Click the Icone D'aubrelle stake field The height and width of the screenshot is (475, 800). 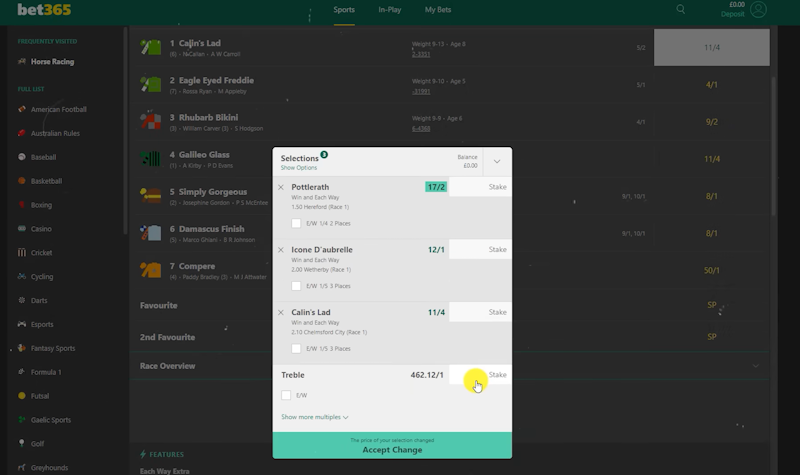click(x=480, y=249)
